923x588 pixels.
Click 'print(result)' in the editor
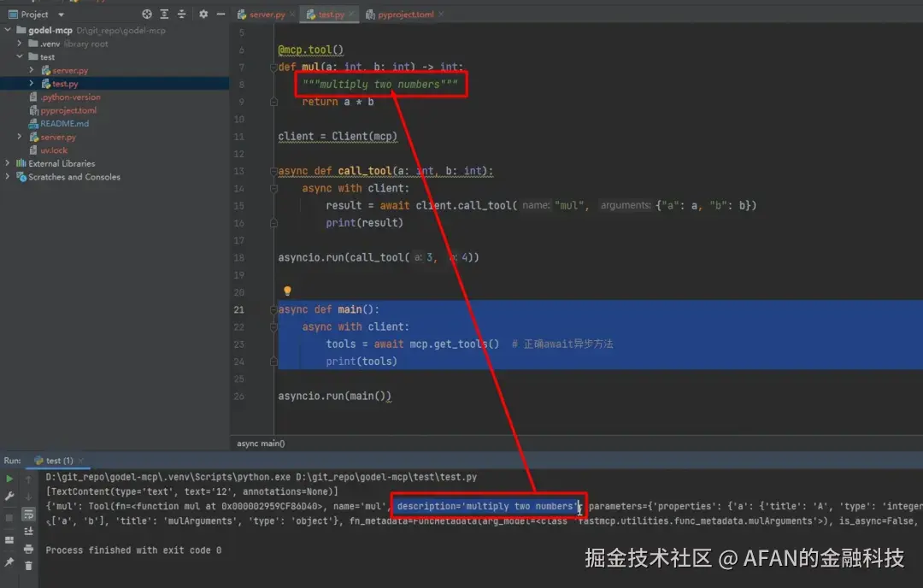364,223
